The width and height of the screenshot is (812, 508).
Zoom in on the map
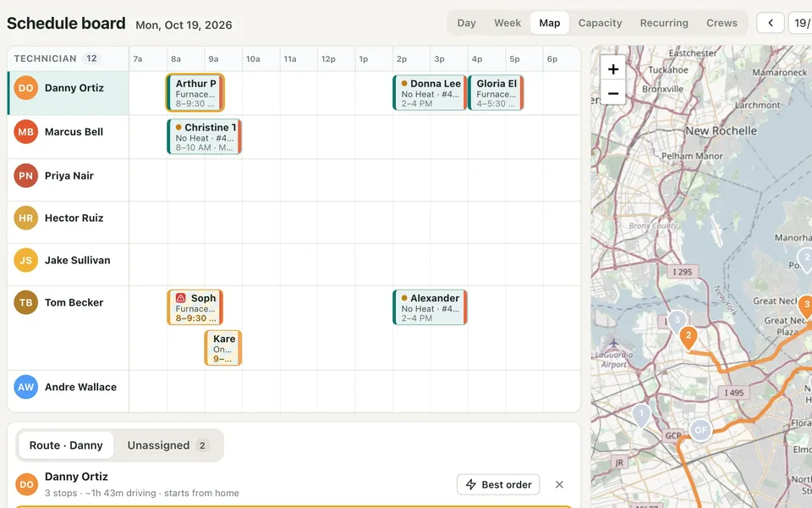613,69
